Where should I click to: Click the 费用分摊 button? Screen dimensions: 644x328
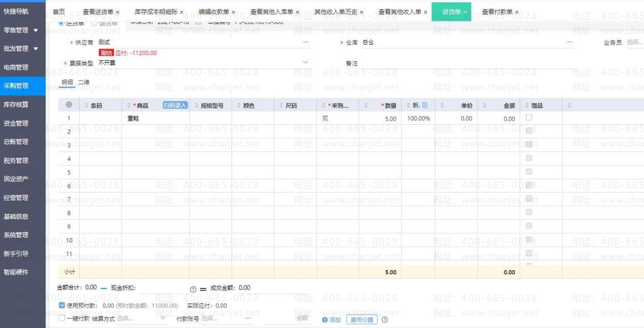[x=362, y=320]
